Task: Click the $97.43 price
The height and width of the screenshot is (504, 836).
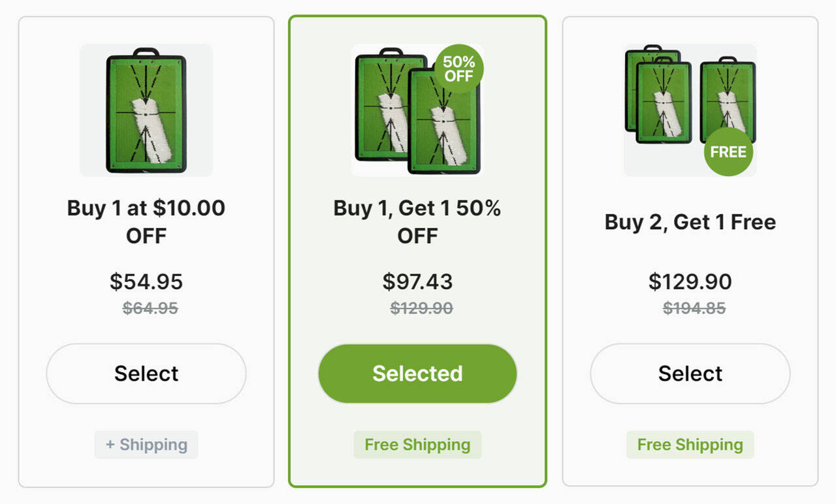Action: [417, 281]
